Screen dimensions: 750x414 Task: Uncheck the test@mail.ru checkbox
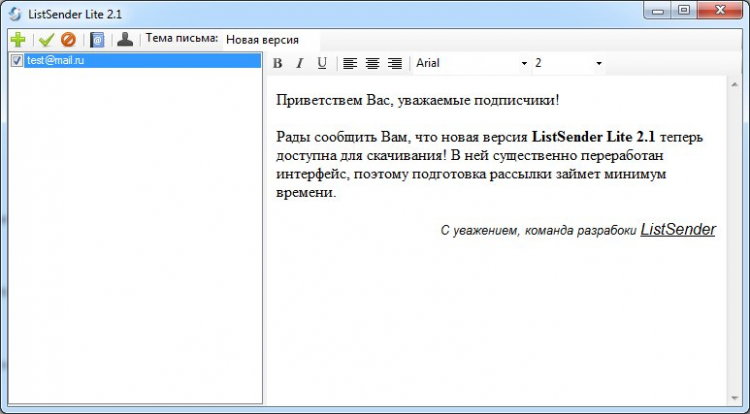[x=17, y=61]
